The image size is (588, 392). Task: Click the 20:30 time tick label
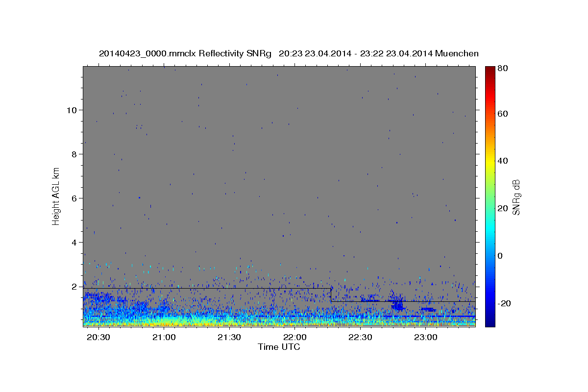(x=98, y=338)
